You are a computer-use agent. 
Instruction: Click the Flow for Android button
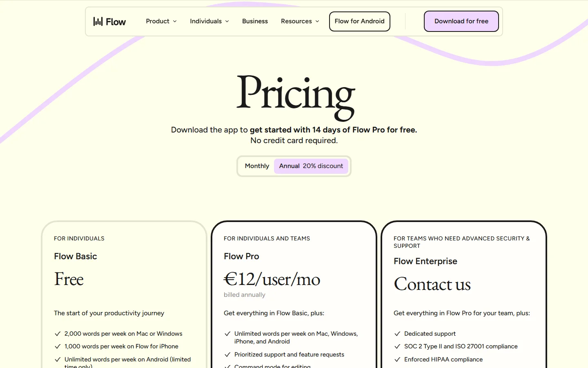point(359,21)
